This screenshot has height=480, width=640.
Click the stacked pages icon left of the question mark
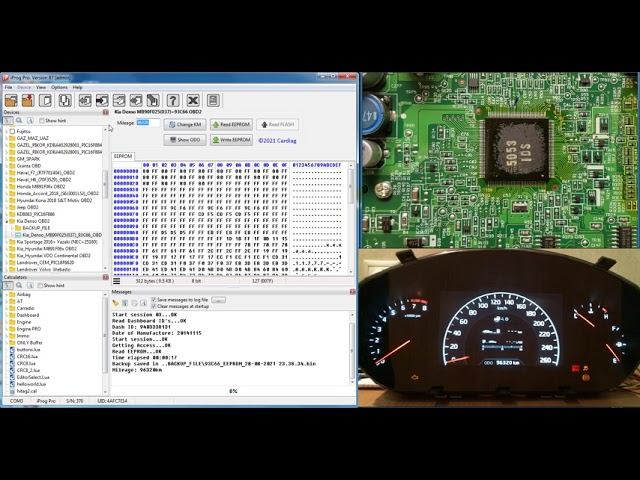coord(153,100)
